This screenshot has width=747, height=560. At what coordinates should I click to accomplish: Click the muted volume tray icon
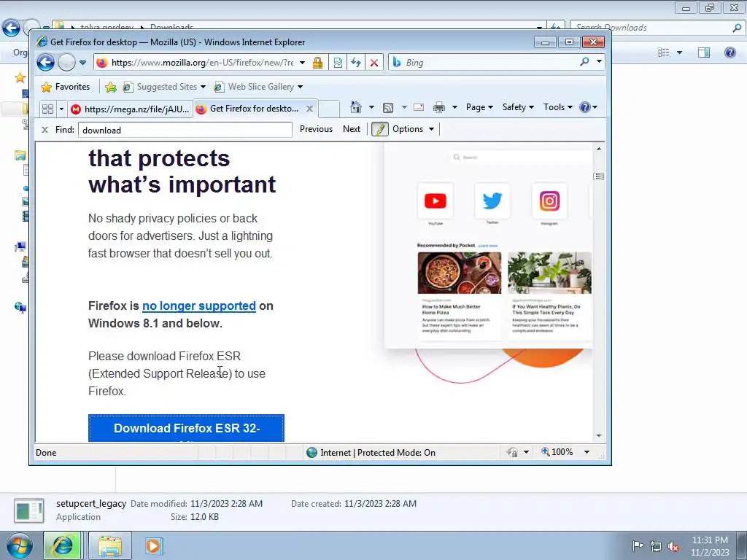point(673,546)
